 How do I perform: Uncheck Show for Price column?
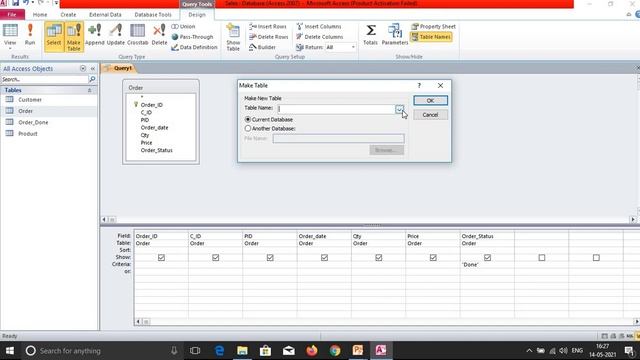(x=433, y=258)
